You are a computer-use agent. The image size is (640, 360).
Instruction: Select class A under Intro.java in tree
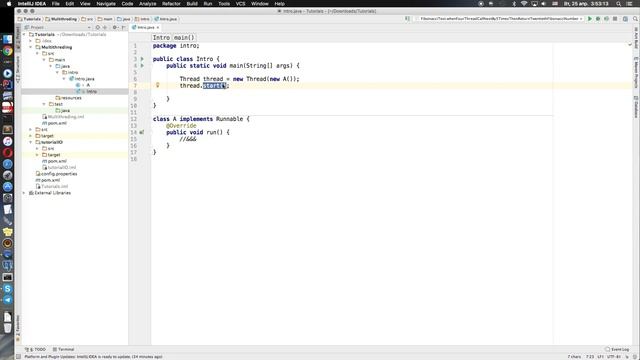point(83,85)
